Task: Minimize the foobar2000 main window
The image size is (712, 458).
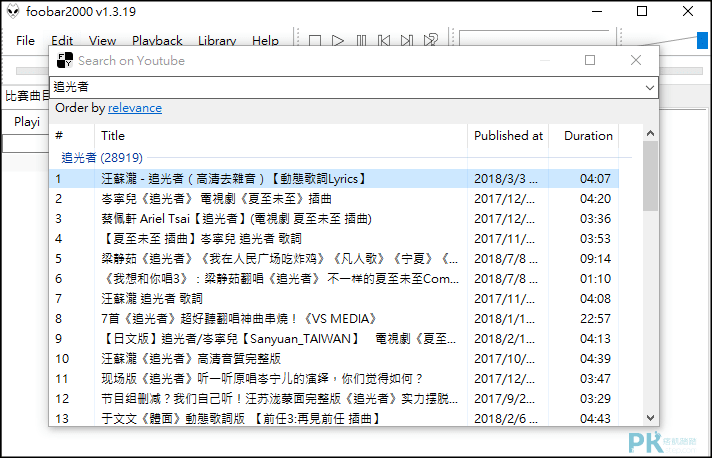Action: pyautogui.click(x=597, y=11)
